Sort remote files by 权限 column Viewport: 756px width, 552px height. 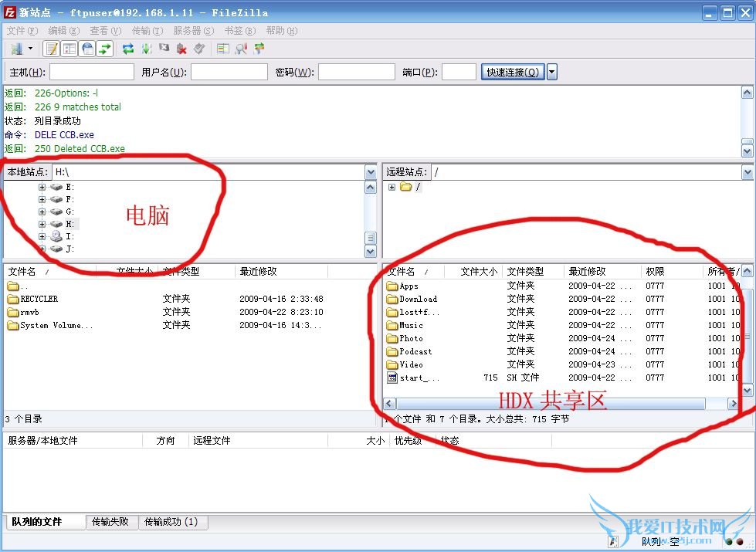point(672,272)
